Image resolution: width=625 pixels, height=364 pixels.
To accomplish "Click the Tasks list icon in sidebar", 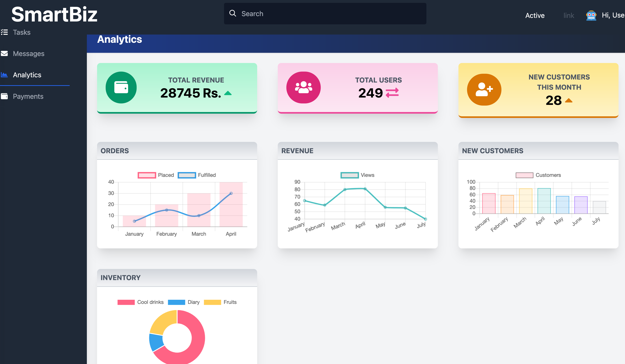I will (4, 32).
